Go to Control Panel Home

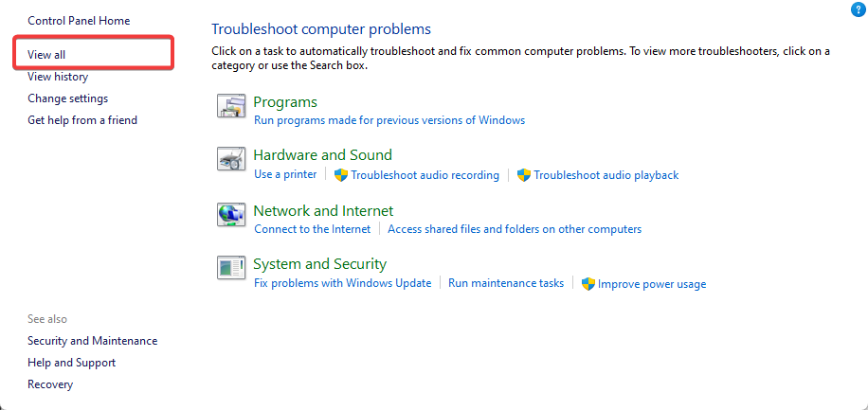coord(79,21)
